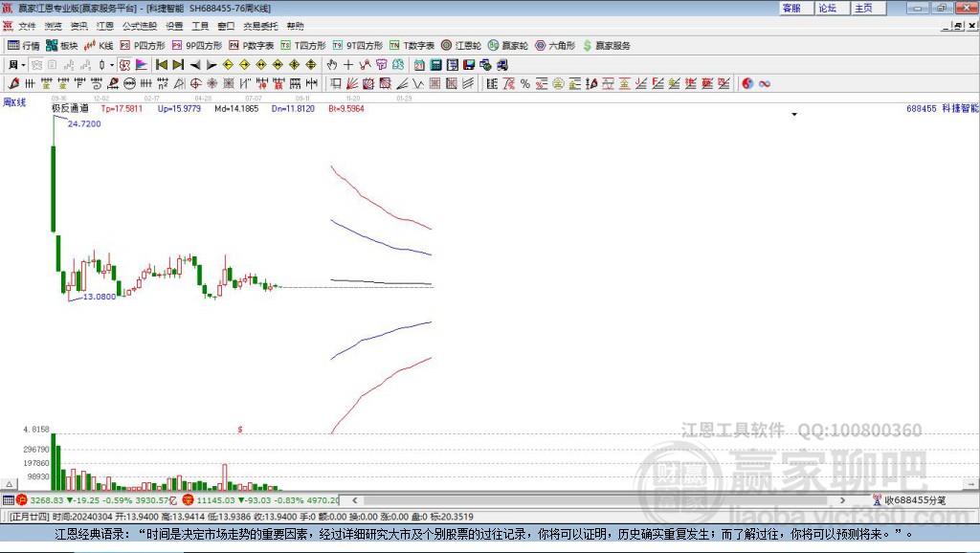Click the Shanghai index 3268.83 status value
The image size is (980, 553).
tap(47, 499)
